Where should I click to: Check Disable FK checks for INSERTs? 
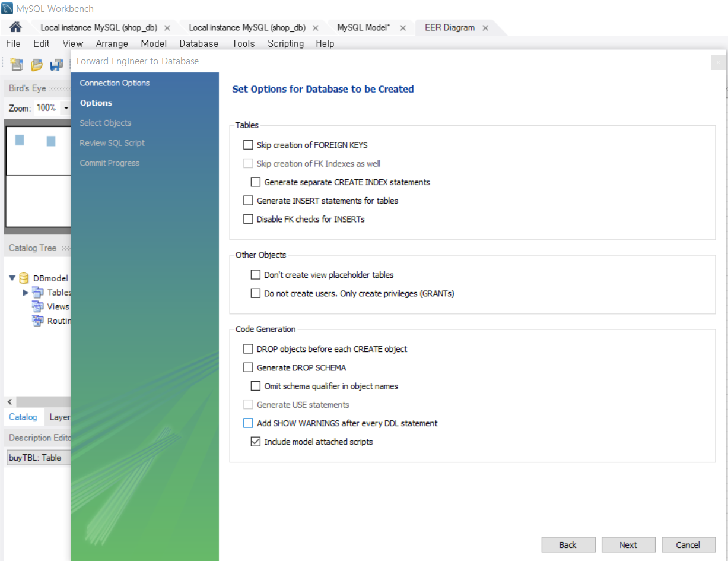click(248, 219)
